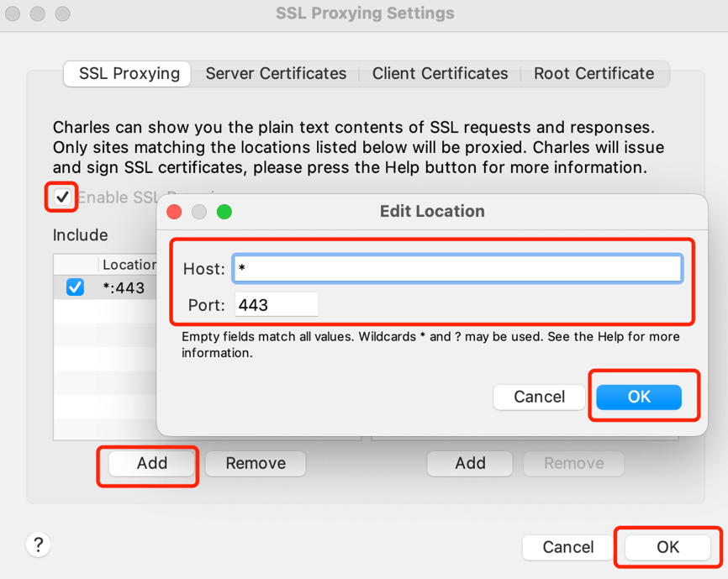This screenshot has width=728, height=579.
Task: Uncheck the *:443 location row checkbox
Action: tap(75, 287)
